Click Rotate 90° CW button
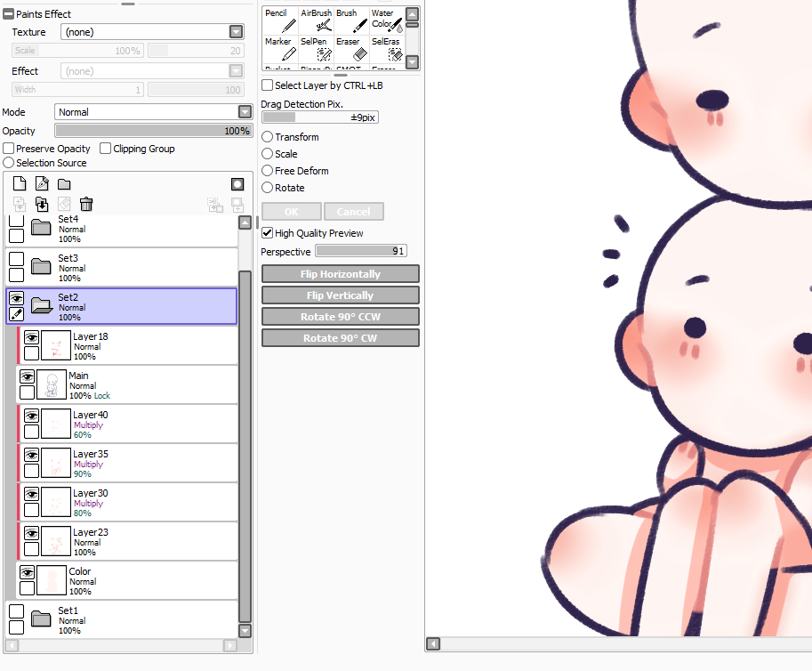Screen dimensions: 812x671 coord(341,338)
